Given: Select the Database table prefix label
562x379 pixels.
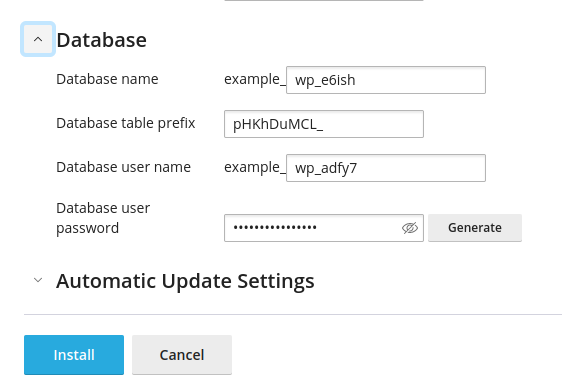Looking at the screenshot, I should click(x=125, y=123).
